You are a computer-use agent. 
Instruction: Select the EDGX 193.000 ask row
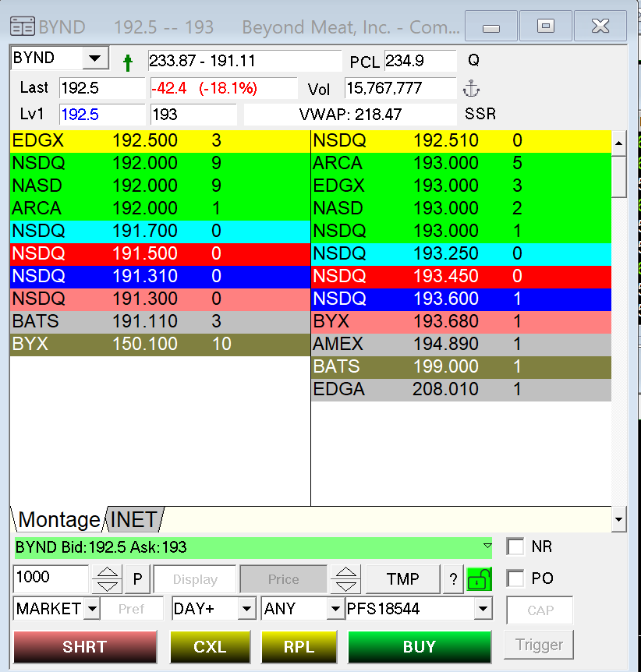pos(462,186)
